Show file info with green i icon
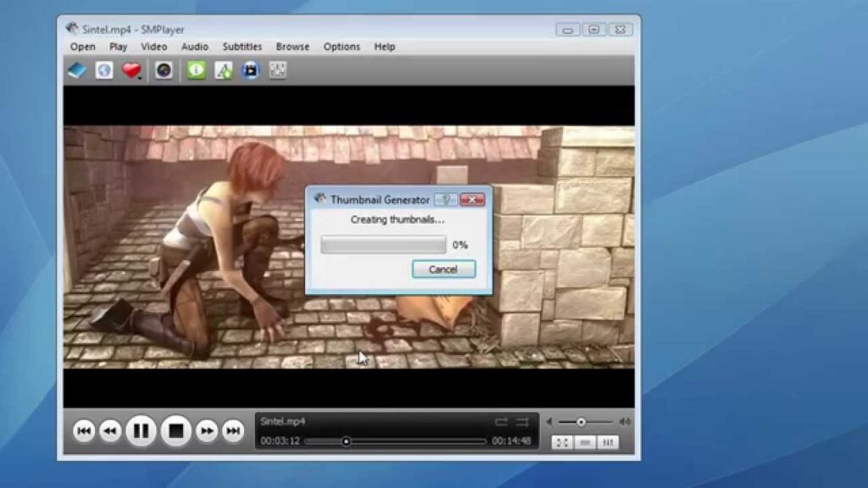The image size is (868, 488). point(196,70)
